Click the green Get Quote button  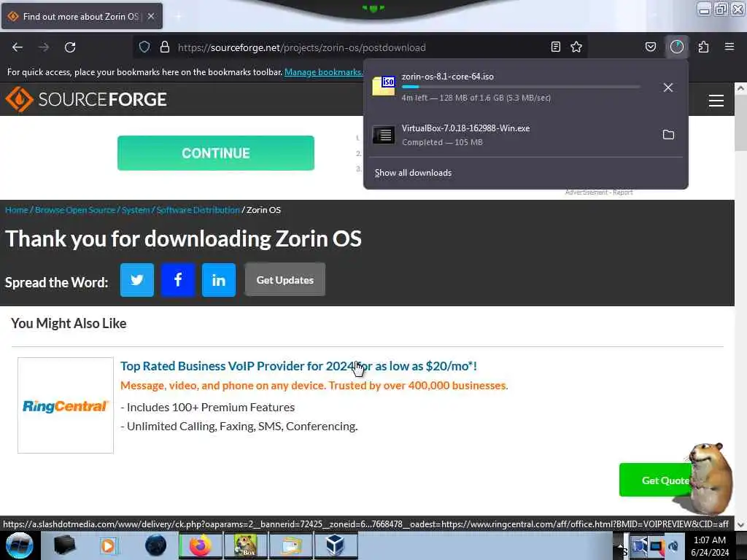[656, 480]
